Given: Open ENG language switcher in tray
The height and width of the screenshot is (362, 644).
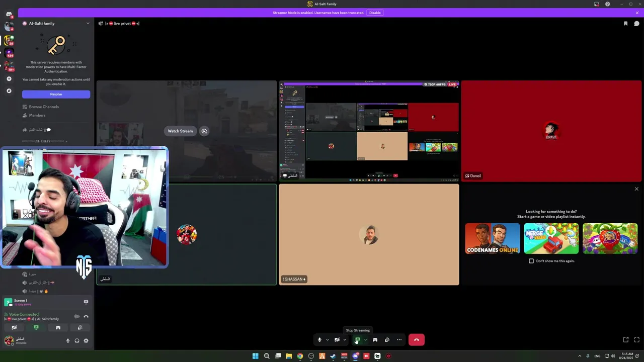Looking at the screenshot, I should 597,356.
